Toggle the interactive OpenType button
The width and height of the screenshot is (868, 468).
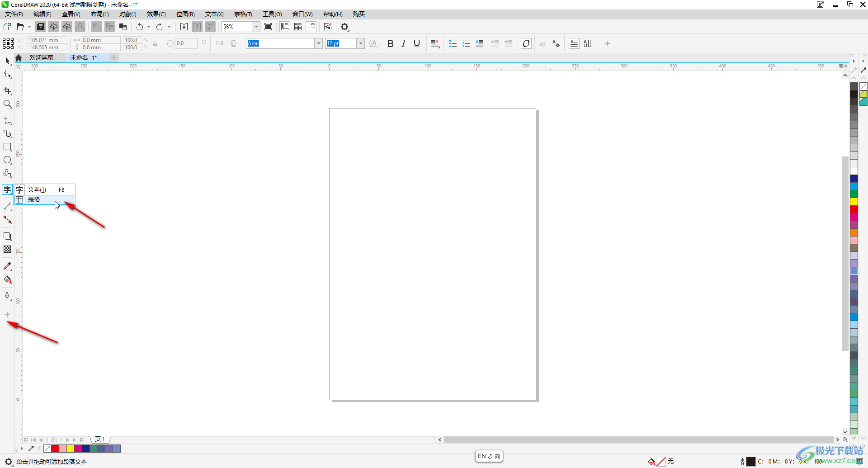pyautogui.click(x=526, y=43)
